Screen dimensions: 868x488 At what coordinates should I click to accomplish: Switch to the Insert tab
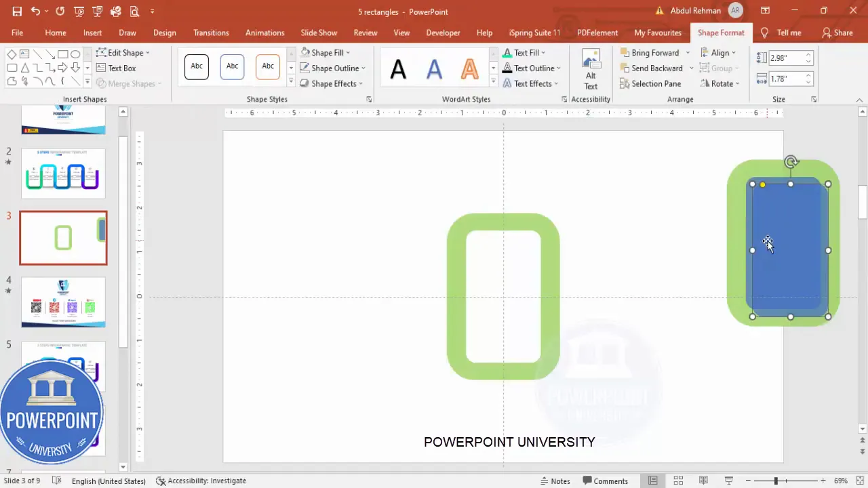pyautogui.click(x=93, y=33)
